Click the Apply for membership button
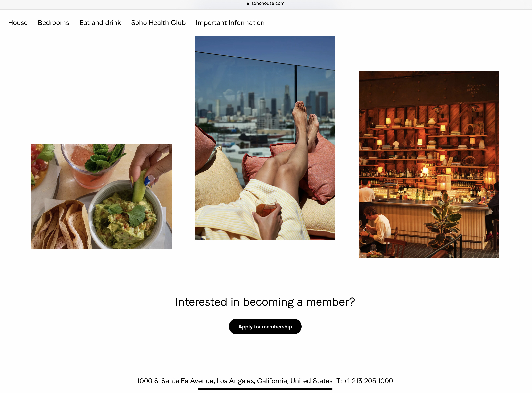Image resolution: width=532 pixels, height=393 pixels. 265,326
